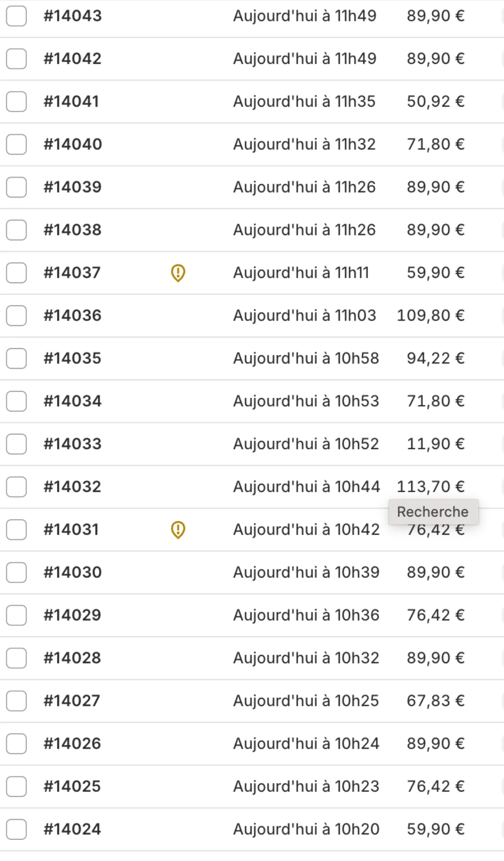Open order #14026

point(73,743)
